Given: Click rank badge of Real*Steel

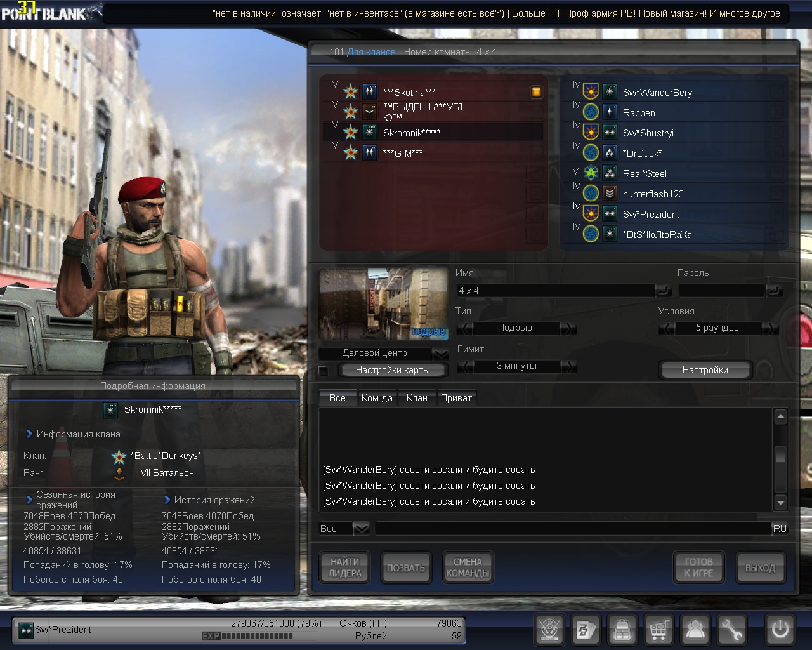Looking at the screenshot, I should click(x=610, y=173).
